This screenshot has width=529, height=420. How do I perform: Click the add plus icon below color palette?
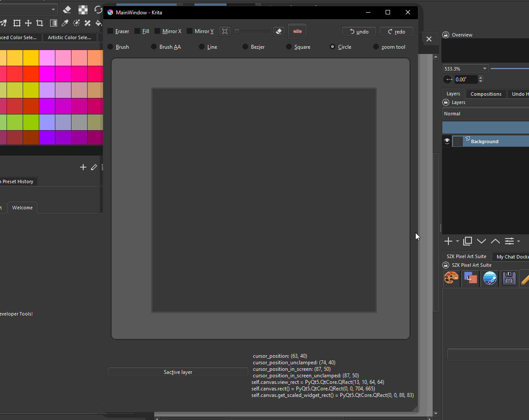(83, 167)
